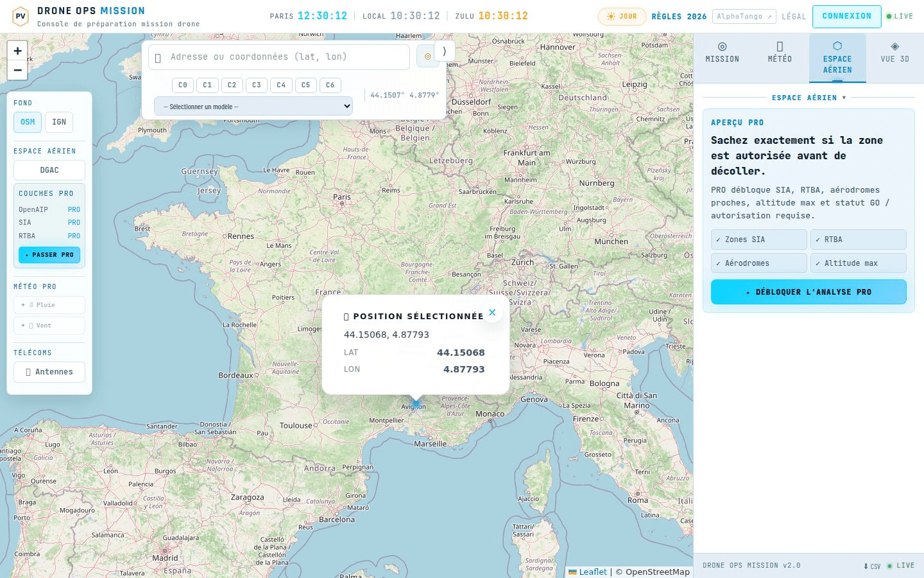Toggle the JOUR day mode button
The image size is (924, 578).
tap(622, 17)
